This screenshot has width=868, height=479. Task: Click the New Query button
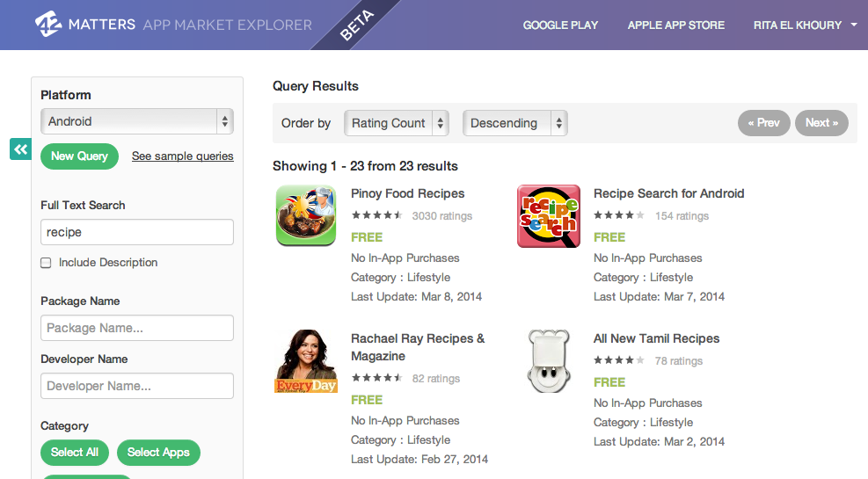[x=79, y=156]
